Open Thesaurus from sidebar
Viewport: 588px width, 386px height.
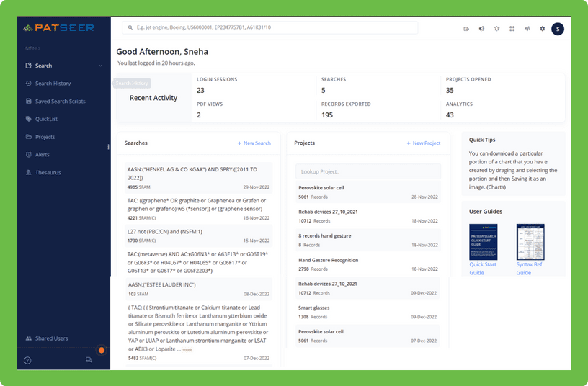click(x=48, y=172)
